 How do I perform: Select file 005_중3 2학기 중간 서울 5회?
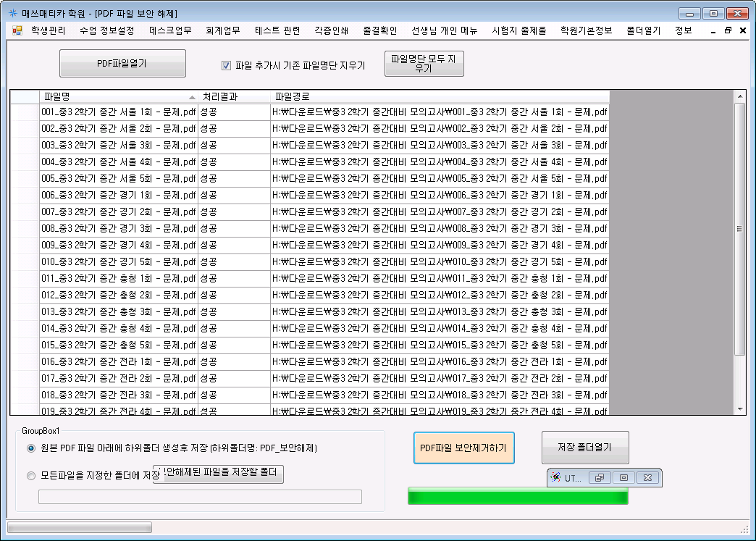(118, 178)
